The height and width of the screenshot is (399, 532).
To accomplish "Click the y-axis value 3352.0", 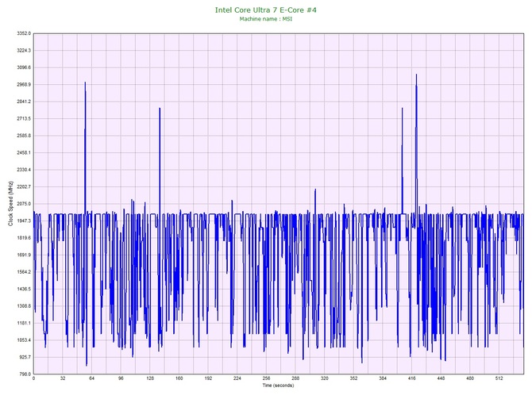I will (24, 33).
